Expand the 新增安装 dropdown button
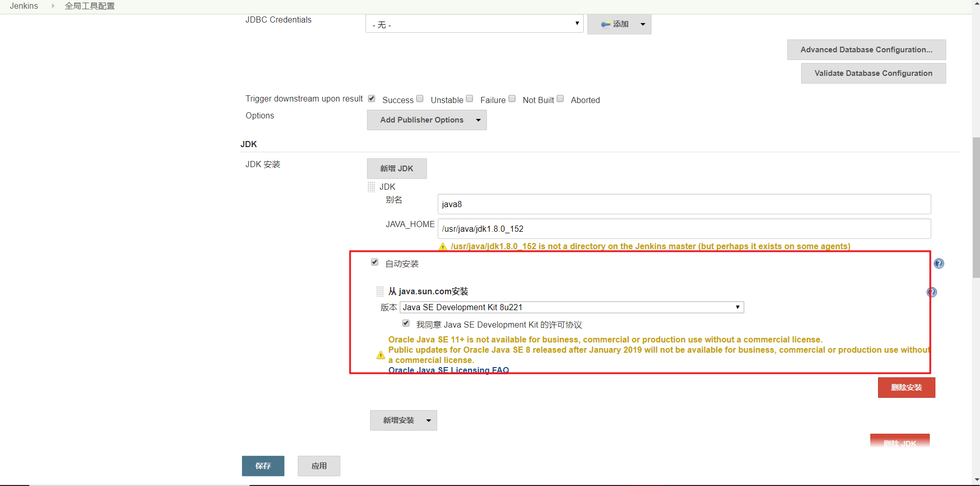980x486 pixels. (403, 420)
